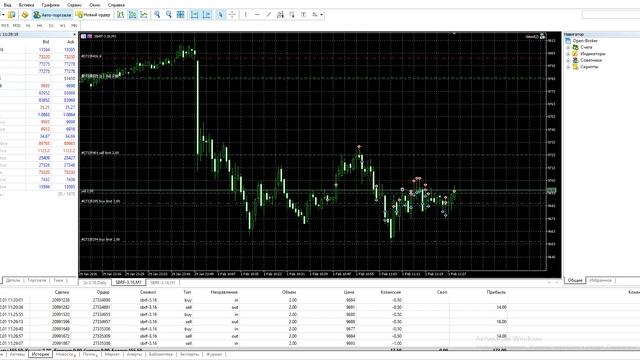Open the Si-3.16,Daily chart tab

[x=95, y=282]
